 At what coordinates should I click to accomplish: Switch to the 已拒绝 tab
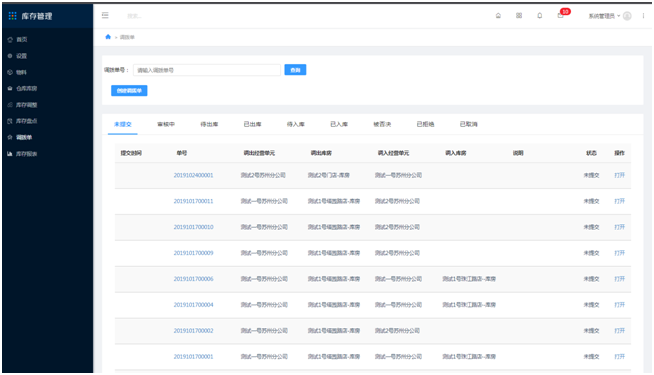tap(425, 124)
